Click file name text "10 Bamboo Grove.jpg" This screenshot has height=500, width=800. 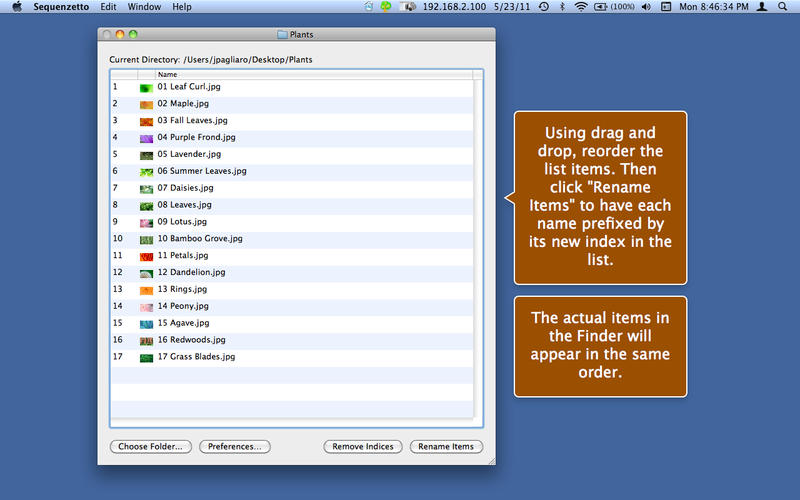point(200,238)
